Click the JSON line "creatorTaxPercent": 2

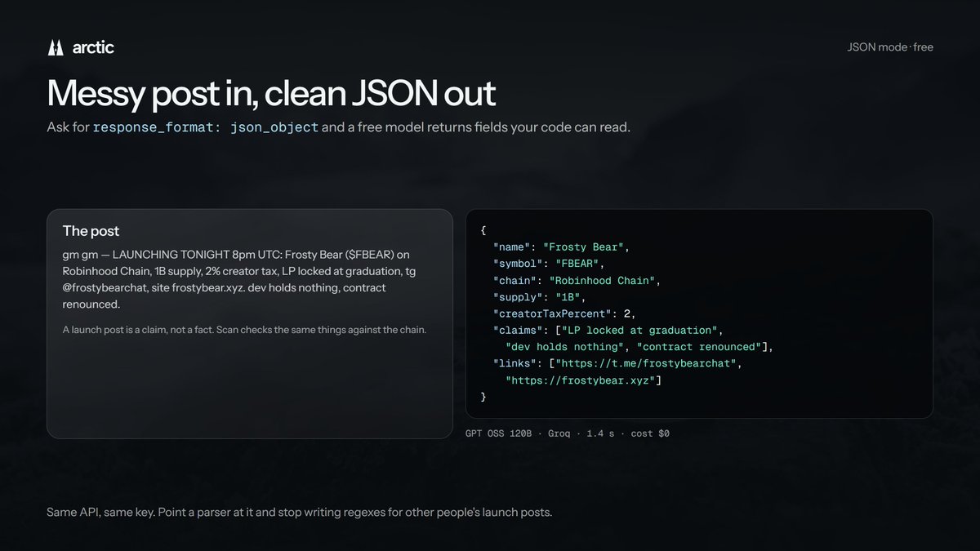tap(564, 313)
